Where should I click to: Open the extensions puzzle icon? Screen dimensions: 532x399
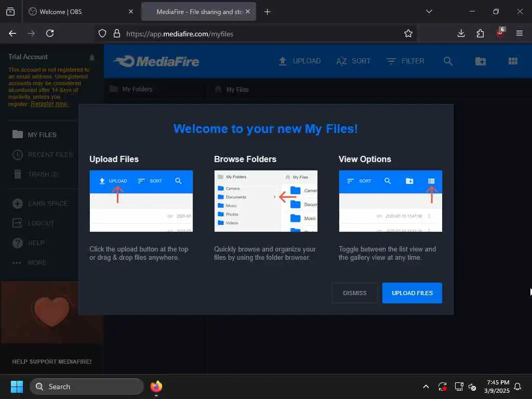click(x=480, y=33)
